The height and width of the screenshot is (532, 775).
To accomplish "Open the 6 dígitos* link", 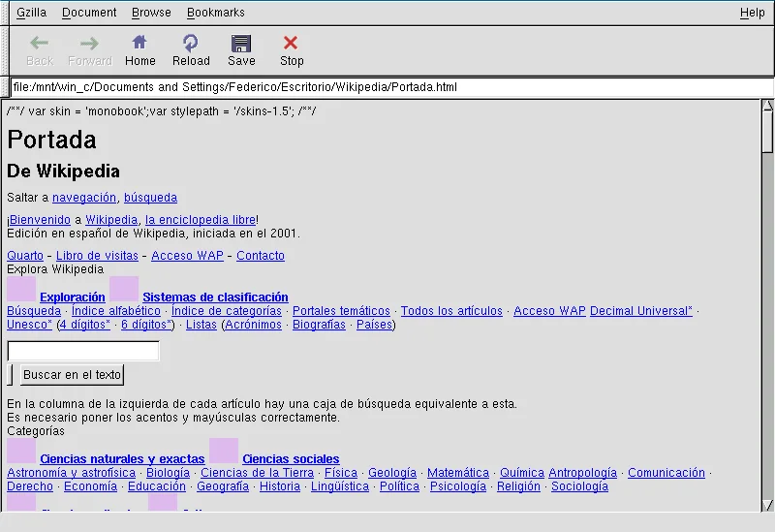I will pyautogui.click(x=146, y=325).
